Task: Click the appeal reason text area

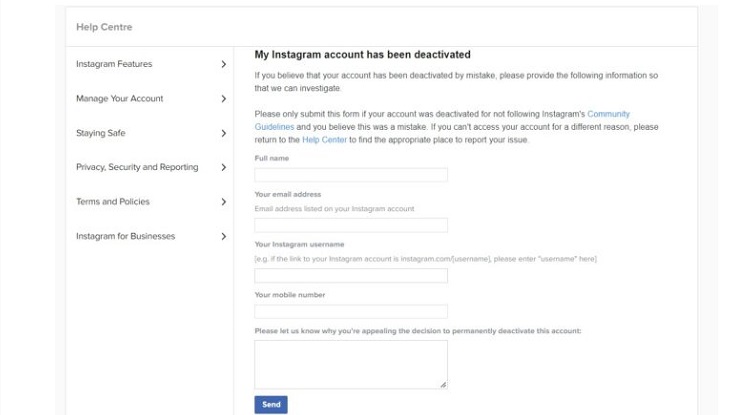Action: click(351, 364)
